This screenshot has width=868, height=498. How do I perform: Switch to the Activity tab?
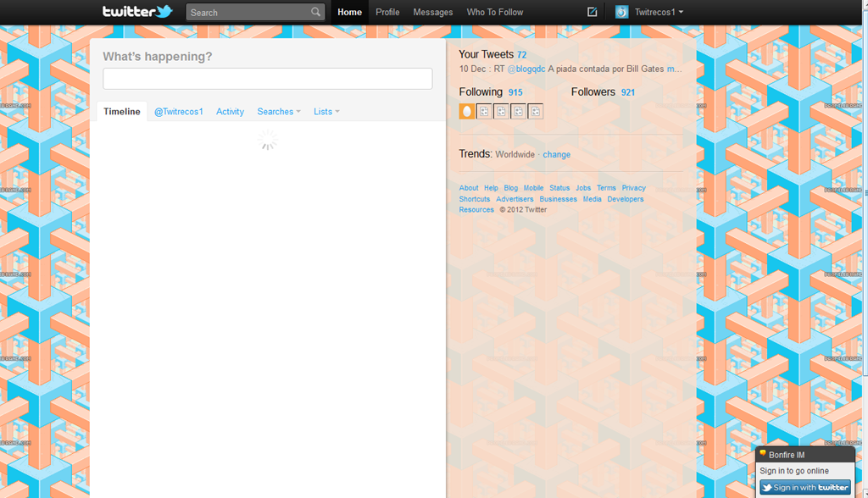pyautogui.click(x=230, y=111)
